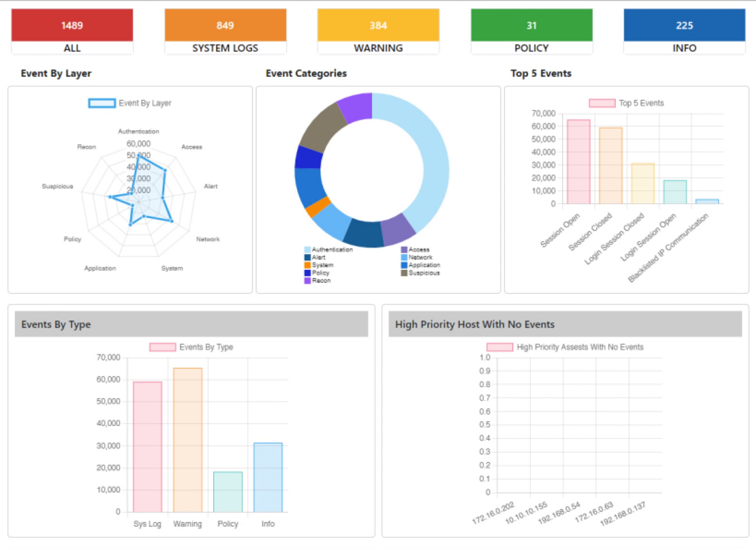Click the Events By Type panel header
Image resolution: width=756 pixels, height=548 pixels.
[191, 324]
